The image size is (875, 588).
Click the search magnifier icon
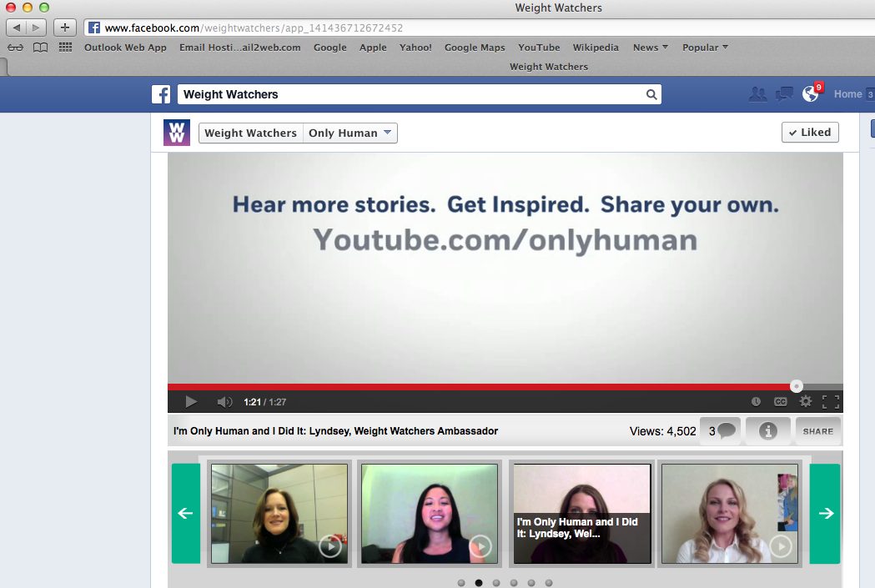pos(651,94)
